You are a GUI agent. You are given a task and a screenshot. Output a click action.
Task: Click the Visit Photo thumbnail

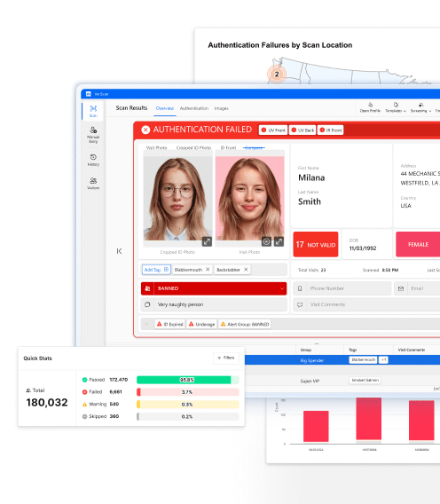pyautogui.click(x=250, y=199)
